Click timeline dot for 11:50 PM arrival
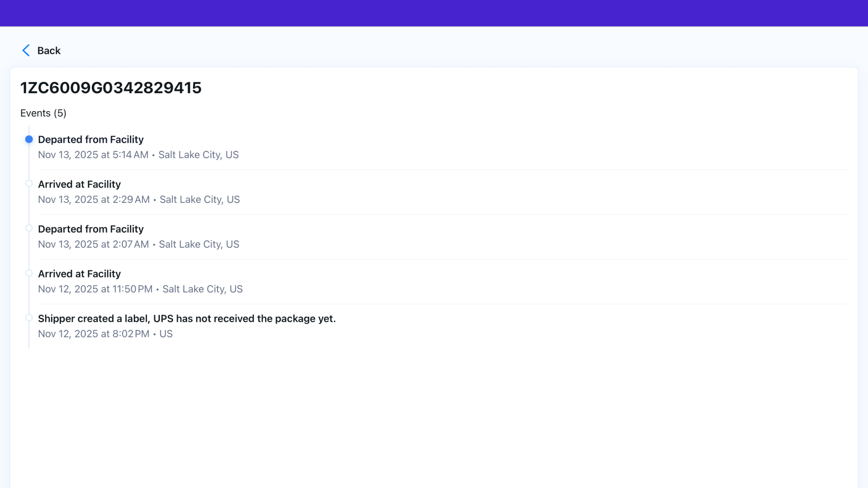868x488 pixels. tap(29, 273)
